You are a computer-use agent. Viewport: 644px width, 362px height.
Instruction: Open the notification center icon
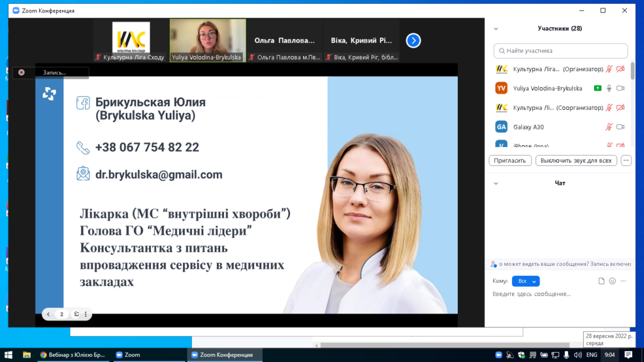pos(628,355)
